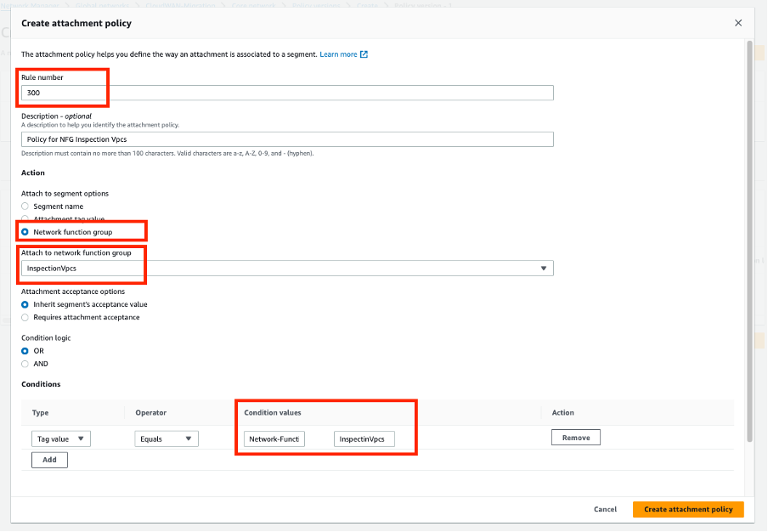Click the Conditions section heading
Image resolution: width=768 pixels, height=532 pixels.
(41, 384)
